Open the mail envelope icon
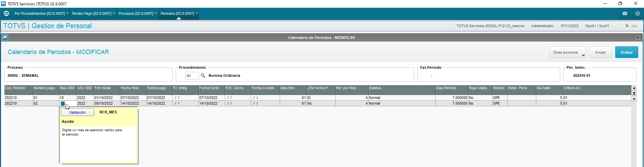The image size is (644, 167). [x=625, y=13]
